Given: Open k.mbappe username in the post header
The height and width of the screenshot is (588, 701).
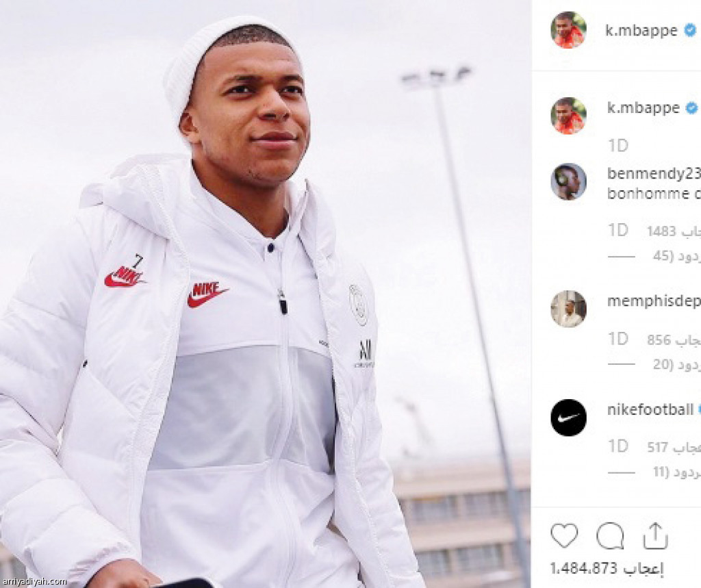Looking at the screenshot, I should (641, 30).
